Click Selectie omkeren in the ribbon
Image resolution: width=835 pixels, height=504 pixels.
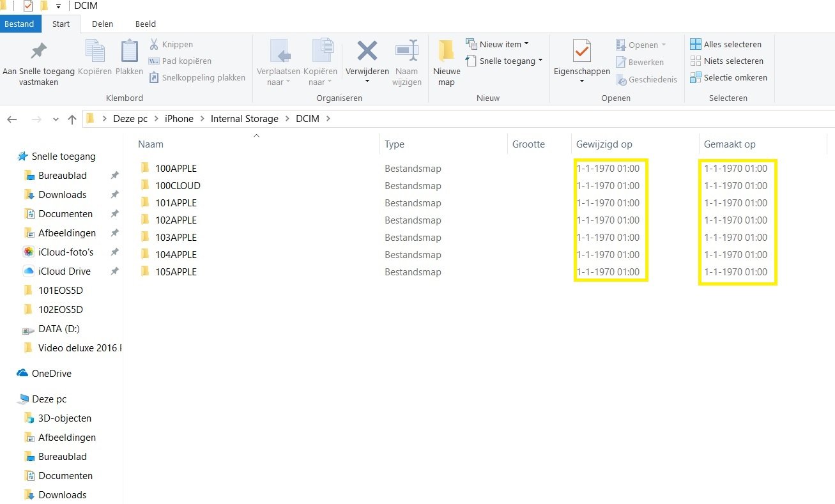[x=728, y=78]
